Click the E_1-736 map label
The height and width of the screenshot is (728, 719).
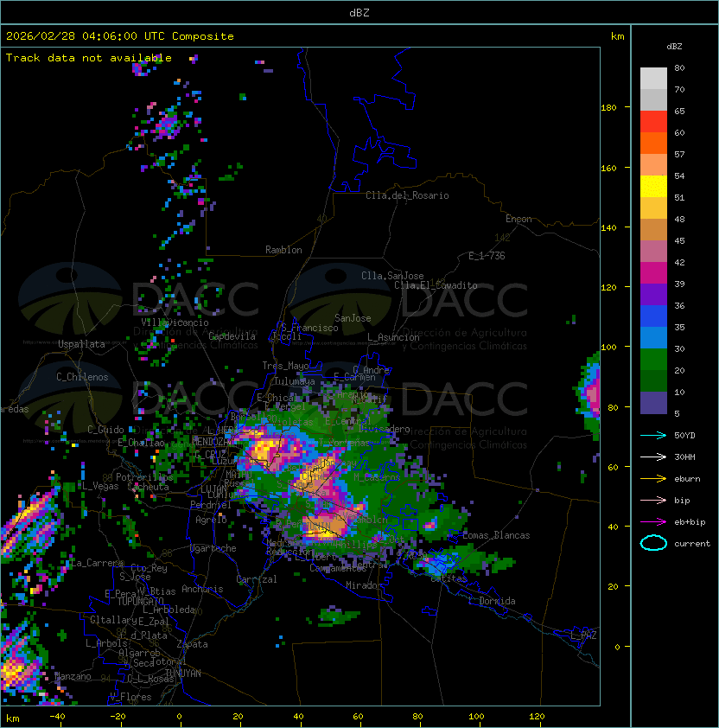[x=487, y=256]
